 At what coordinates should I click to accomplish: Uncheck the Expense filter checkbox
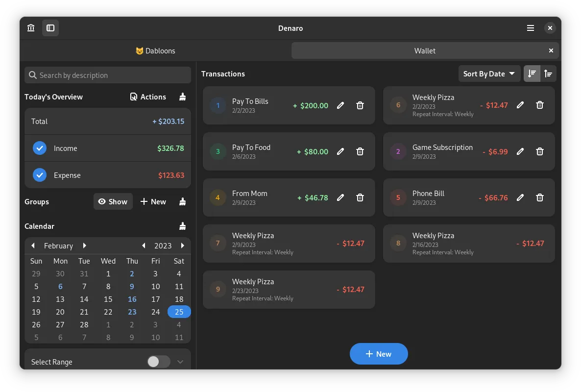point(40,175)
